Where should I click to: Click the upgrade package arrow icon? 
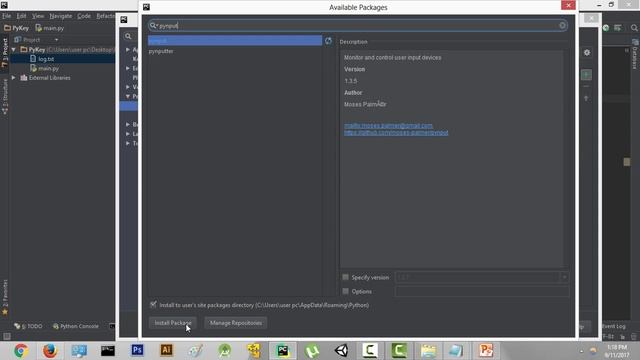586,98
